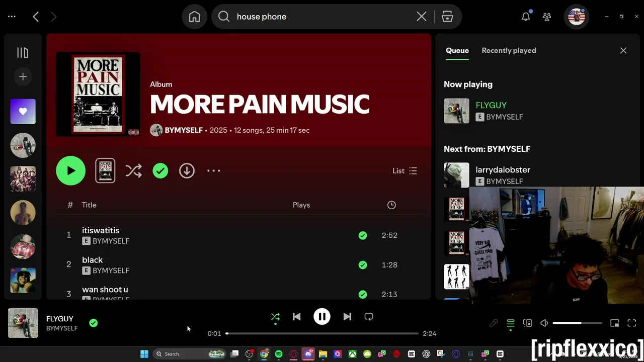This screenshot has width=644, height=362.
Task: Clear the search field text
Action: click(x=422, y=17)
